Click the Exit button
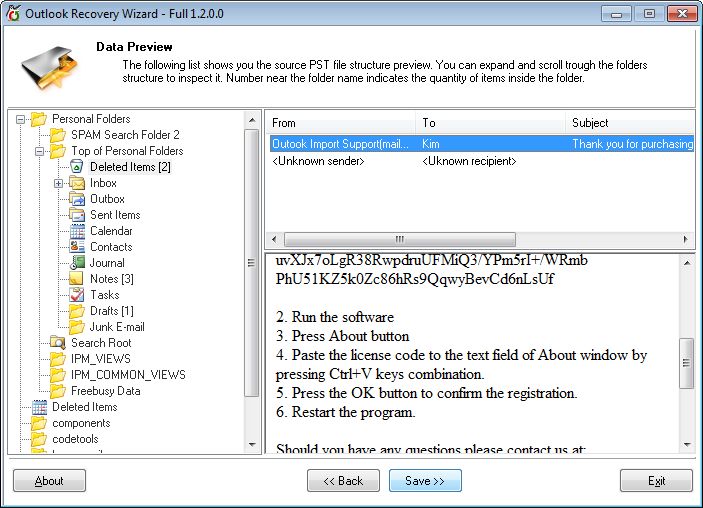Image resolution: width=703 pixels, height=508 pixels. (656, 481)
